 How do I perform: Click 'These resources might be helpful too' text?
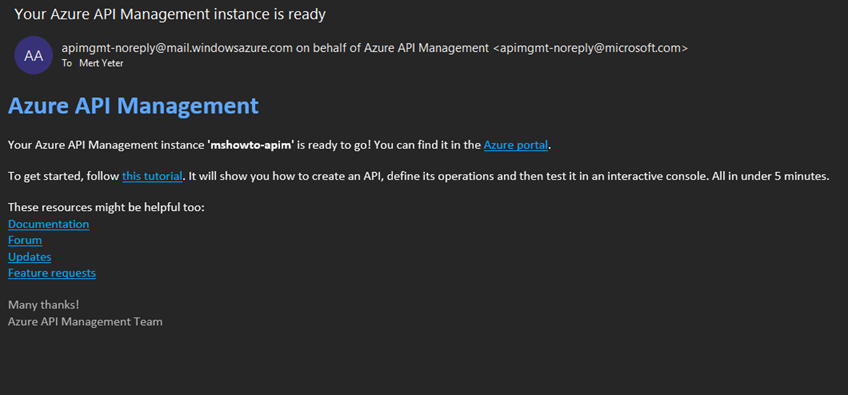click(107, 208)
